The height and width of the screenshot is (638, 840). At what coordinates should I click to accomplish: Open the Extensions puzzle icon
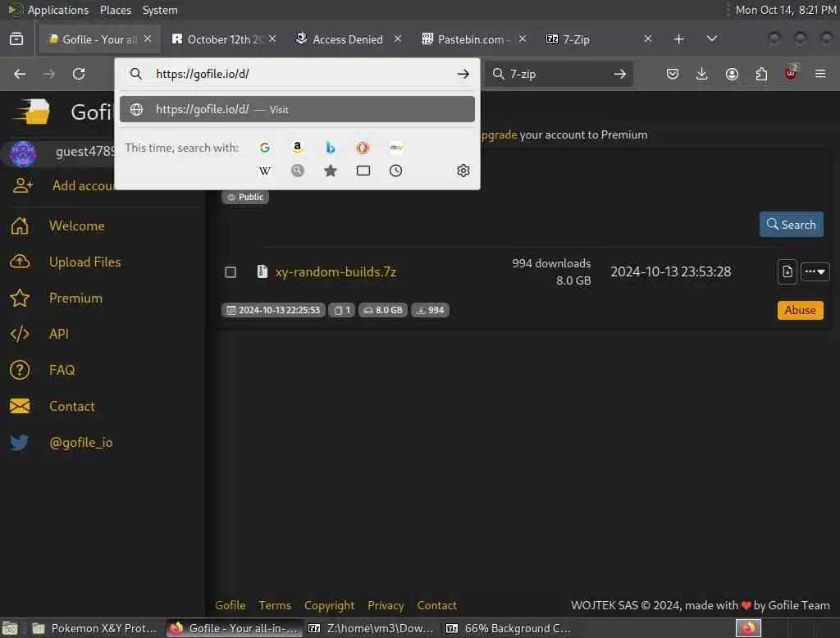tap(761, 74)
